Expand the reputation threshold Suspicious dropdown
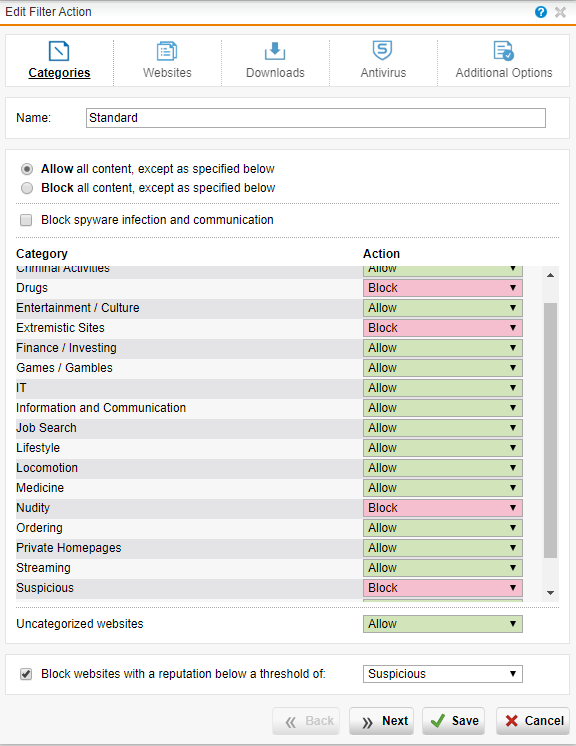The image size is (576, 746). pos(443,674)
